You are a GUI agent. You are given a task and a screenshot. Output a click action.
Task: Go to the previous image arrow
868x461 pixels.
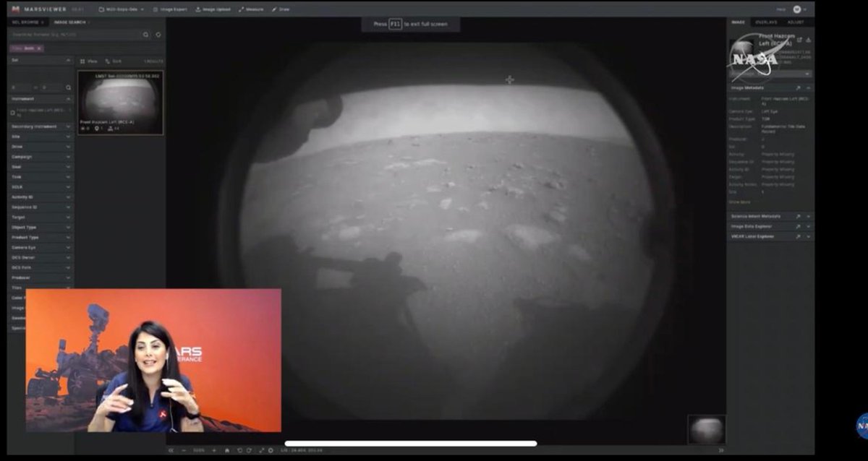pos(171,450)
